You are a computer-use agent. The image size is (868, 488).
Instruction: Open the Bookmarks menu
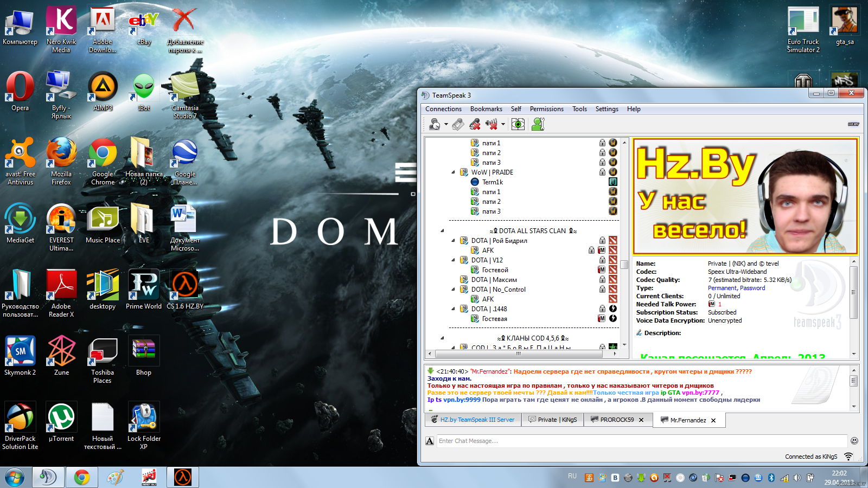click(486, 109)
